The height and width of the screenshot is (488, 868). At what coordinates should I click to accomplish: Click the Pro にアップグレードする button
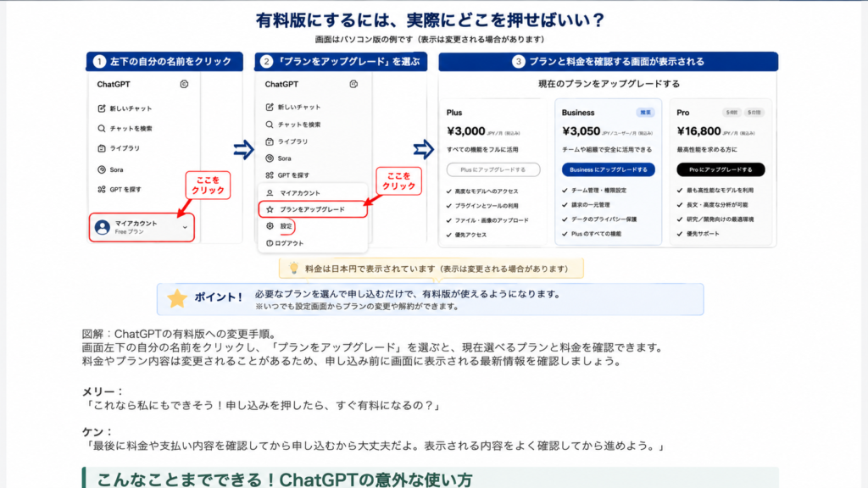[721, 169]
